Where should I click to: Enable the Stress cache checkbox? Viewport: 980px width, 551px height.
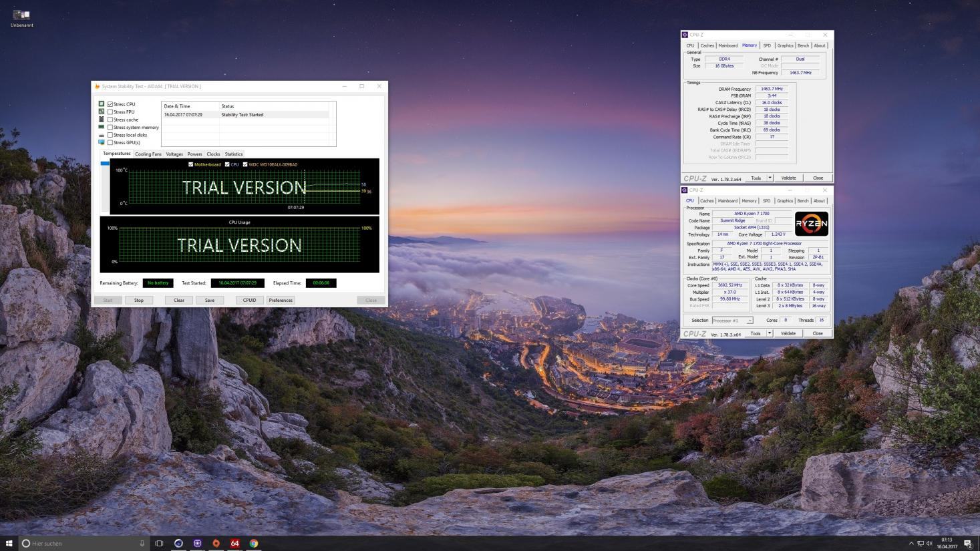coord(110,120)
